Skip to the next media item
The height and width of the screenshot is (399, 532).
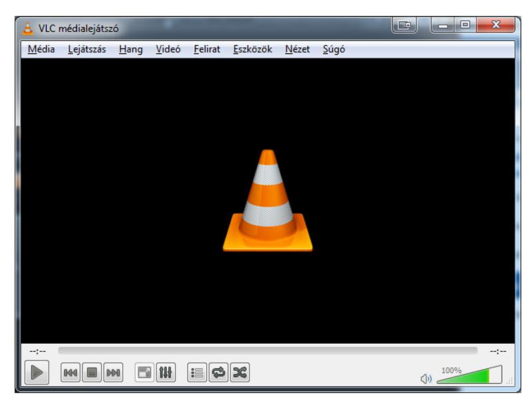(x=113, y=372)
